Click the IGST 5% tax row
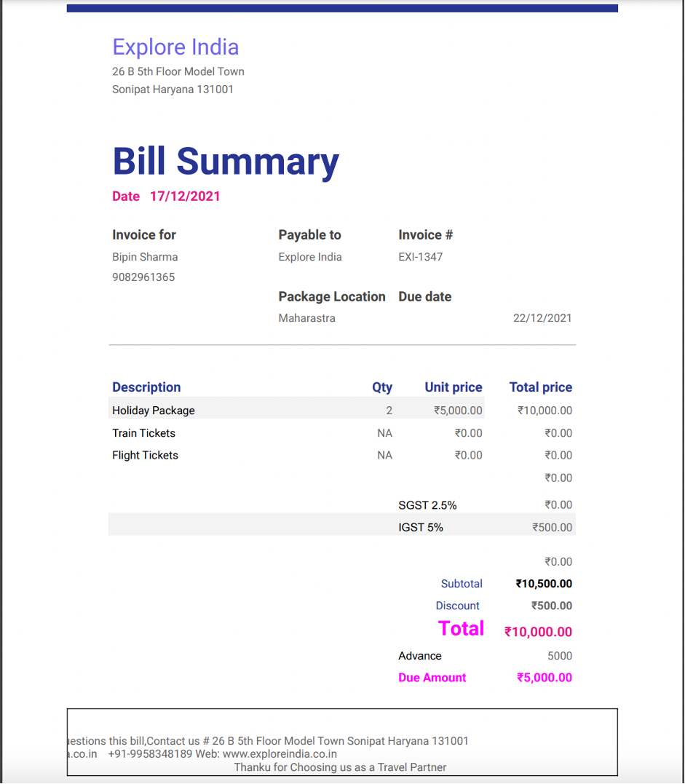 point(421,527)
